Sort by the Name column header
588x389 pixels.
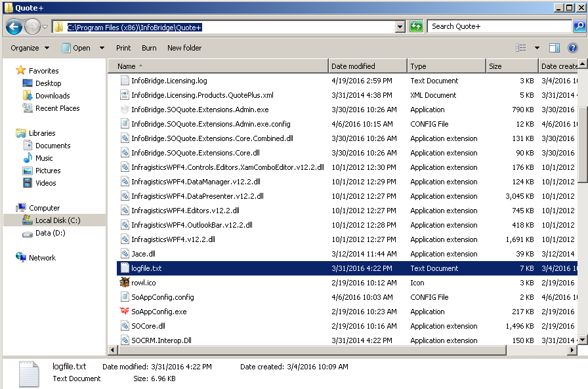[x=218, y=66]
